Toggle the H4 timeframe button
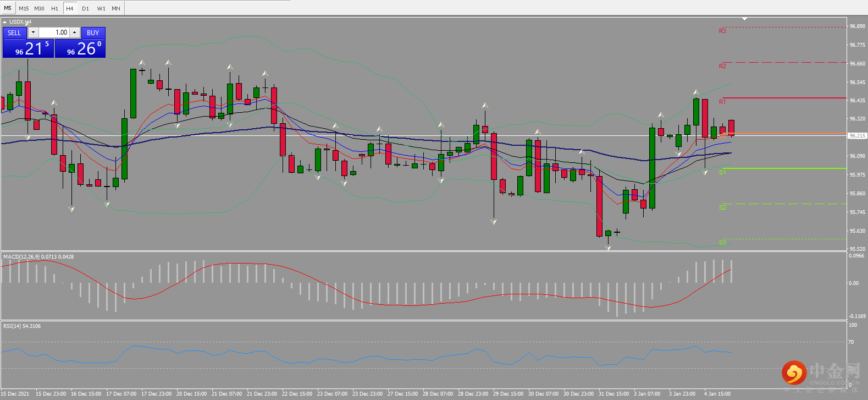This screenshot has width=868, height=400. [70, 8]
